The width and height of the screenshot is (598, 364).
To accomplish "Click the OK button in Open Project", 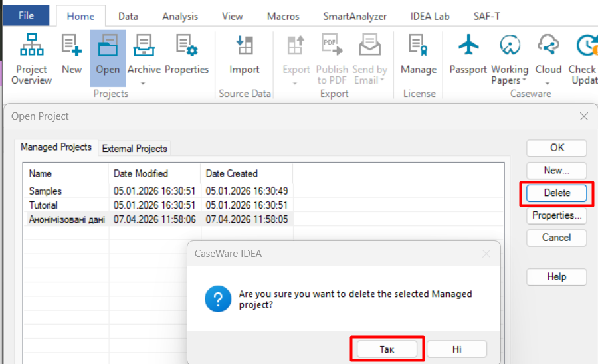I will point(556,148).
